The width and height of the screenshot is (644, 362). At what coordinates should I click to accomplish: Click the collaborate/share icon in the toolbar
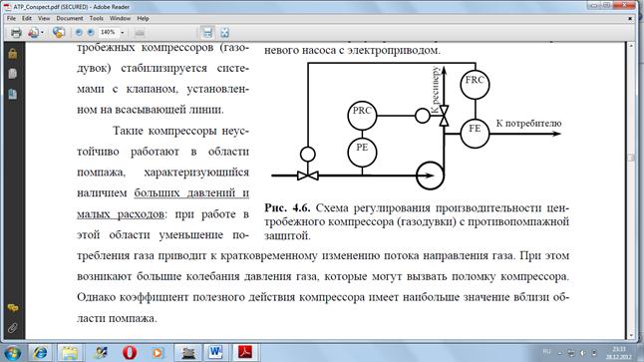tap(59, 33)
